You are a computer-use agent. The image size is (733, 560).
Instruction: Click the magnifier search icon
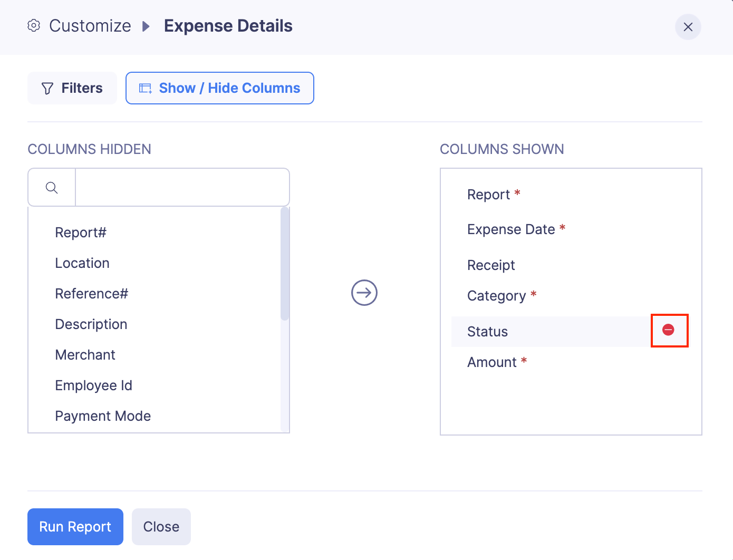(52, 188)
